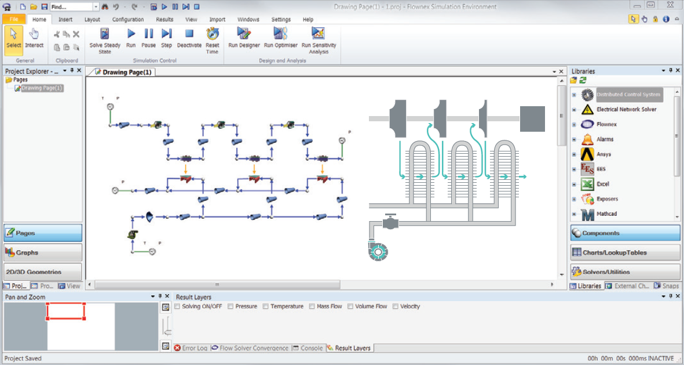The height and width of the screenshot is (365, 684).
Task: Switch to the Error Log tab
Action: click(191, 348)
